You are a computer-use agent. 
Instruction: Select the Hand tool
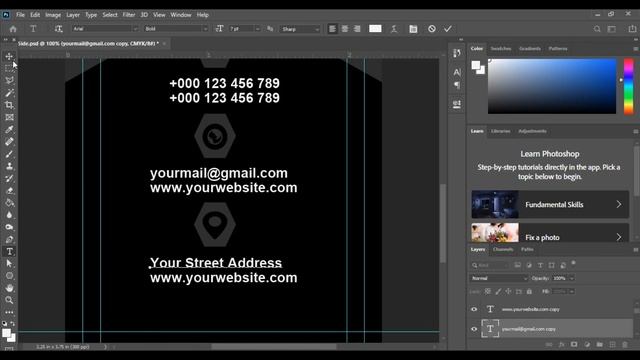9,288
